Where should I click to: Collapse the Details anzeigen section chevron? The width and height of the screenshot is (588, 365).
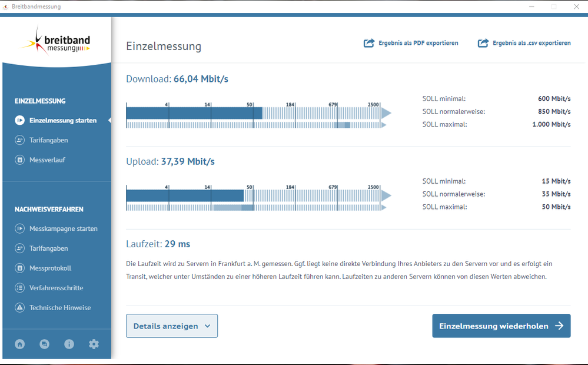point(207,326)
